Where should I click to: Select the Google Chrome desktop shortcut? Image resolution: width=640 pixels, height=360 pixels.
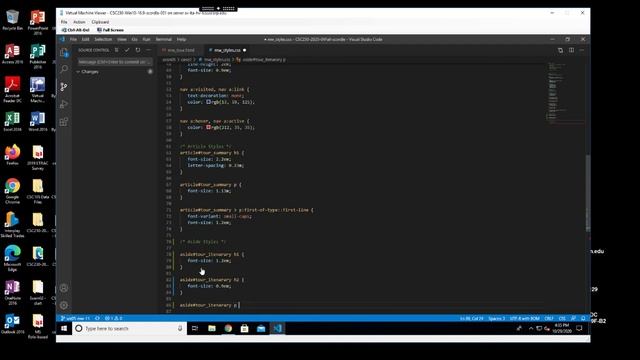12,191
